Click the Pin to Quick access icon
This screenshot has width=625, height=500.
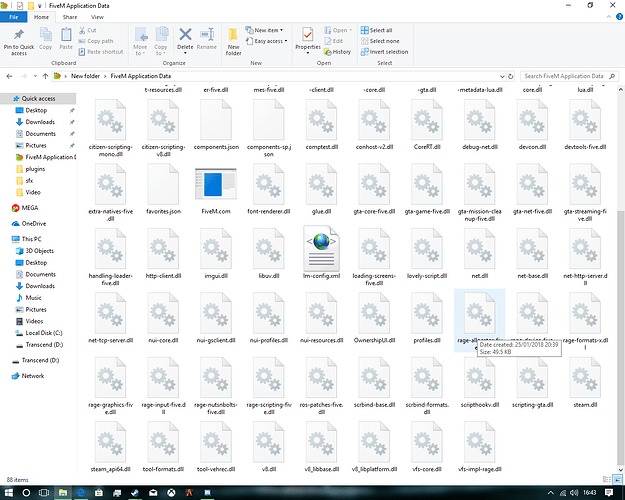[19, 35]
